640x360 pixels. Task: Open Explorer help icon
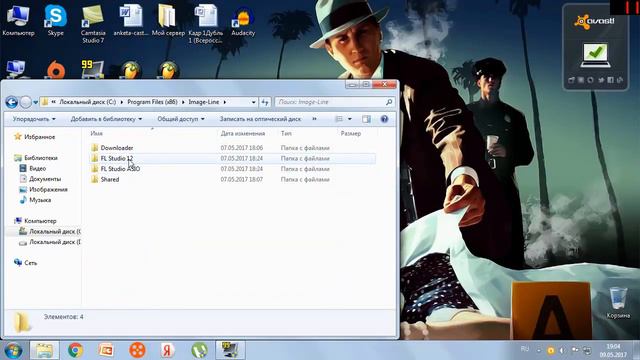[x=384, y=119]
